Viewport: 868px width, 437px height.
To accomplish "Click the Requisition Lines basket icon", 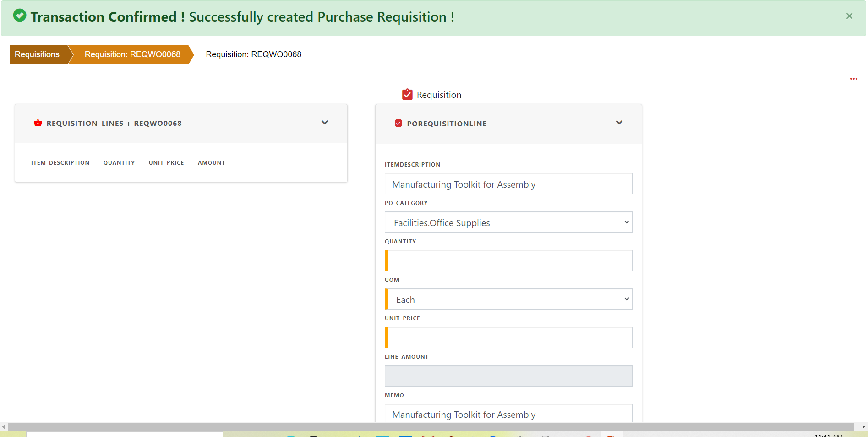I will tap(38, 123).
